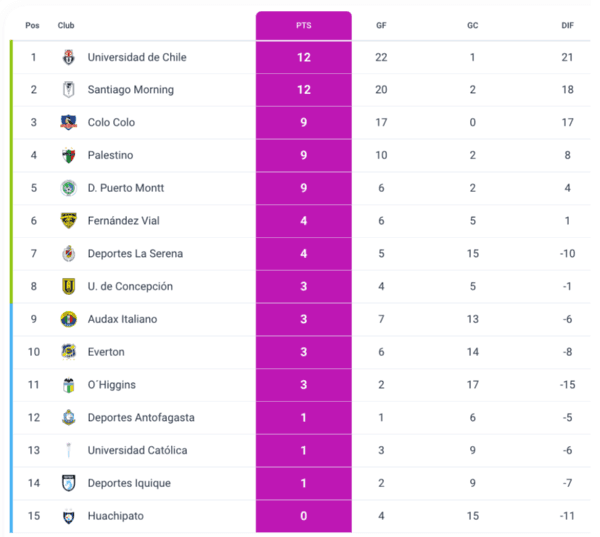Click the Fernández Vial team crest
The width and height of the screenshot is (600, 537).
pyautogui.click(x=68, y=221)
